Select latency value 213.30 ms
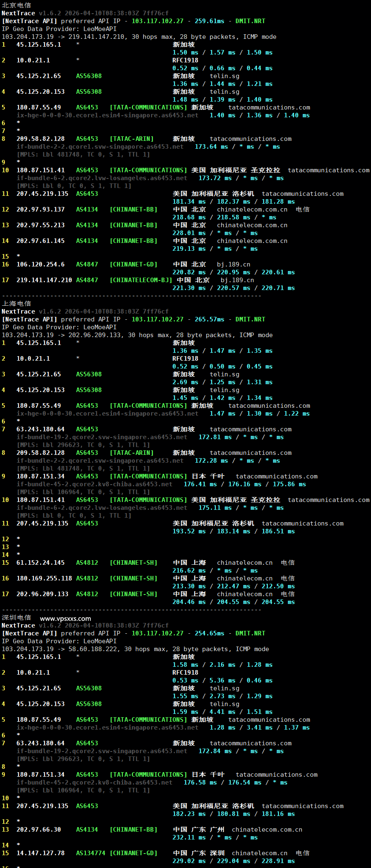Viewport: 371px width, 868px height. [x=189, y=586]
